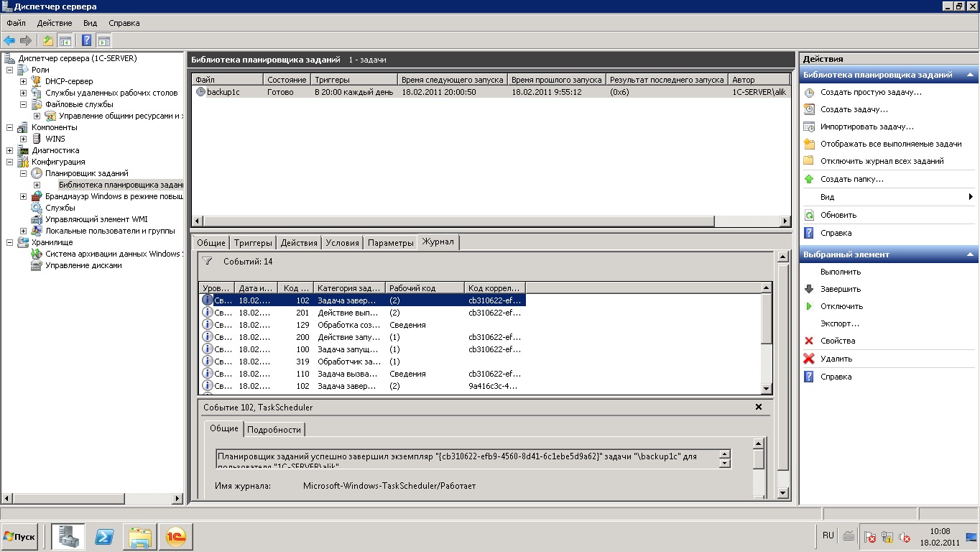Collapse the Планировщик заданий tree node

(23, 173)
